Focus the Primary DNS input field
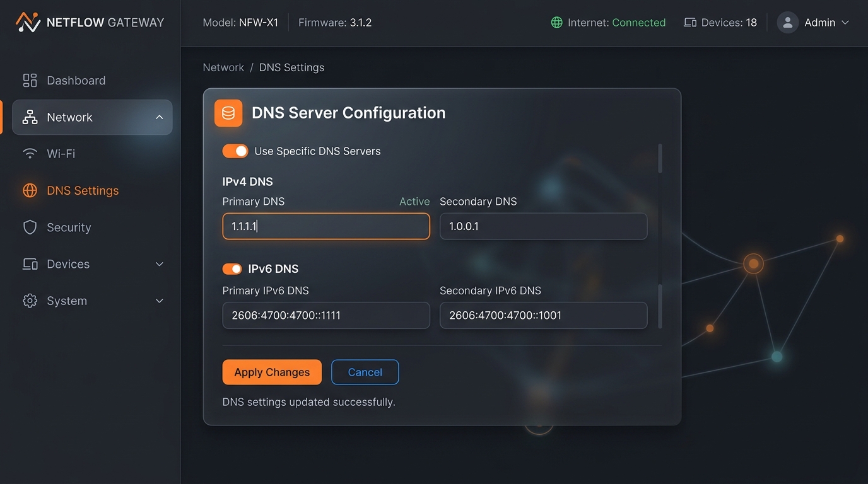This screenshot has height=484, width=868. coord(326,226)
